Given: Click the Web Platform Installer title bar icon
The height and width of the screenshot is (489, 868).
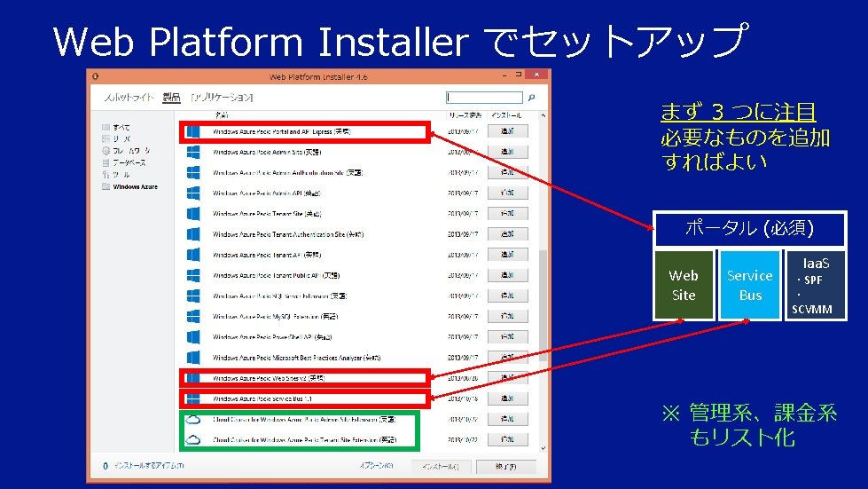Looking at the screenshot, I should point(95,76).
